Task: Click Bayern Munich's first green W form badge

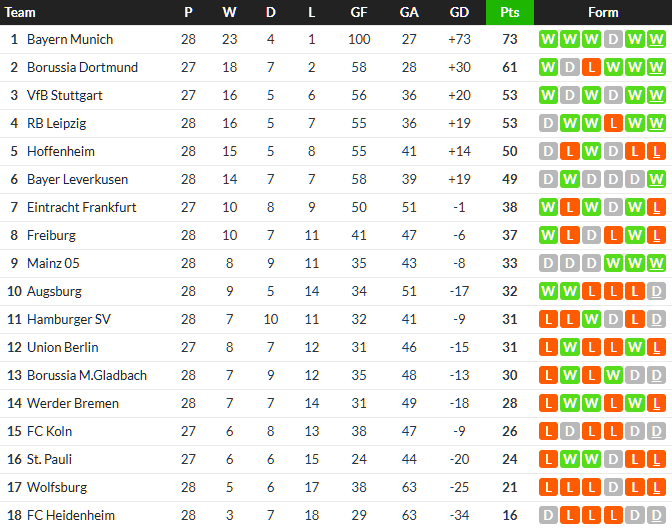Action: [x=548, y=39]
